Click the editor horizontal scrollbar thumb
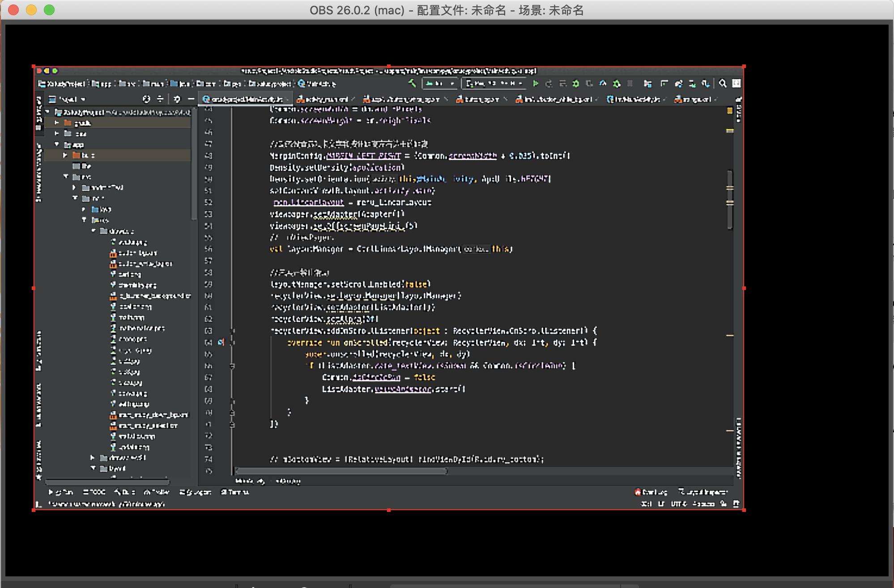 [341, 471]
